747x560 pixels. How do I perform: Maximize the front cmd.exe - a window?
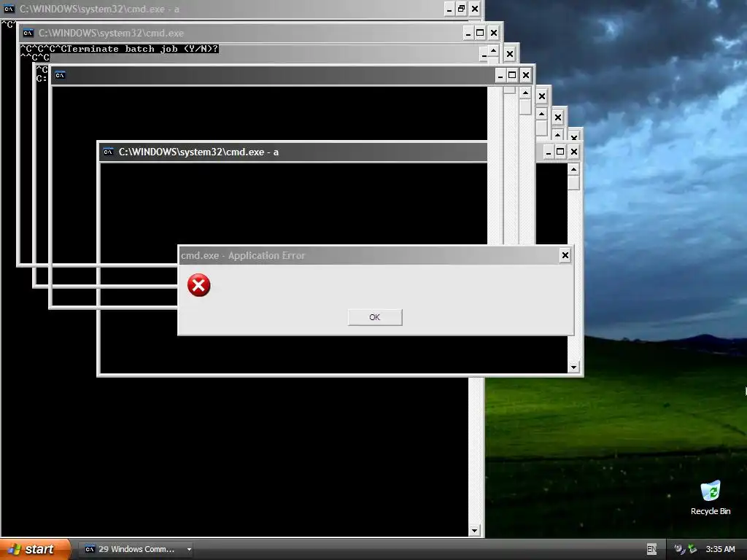click(x=561, y=152)
